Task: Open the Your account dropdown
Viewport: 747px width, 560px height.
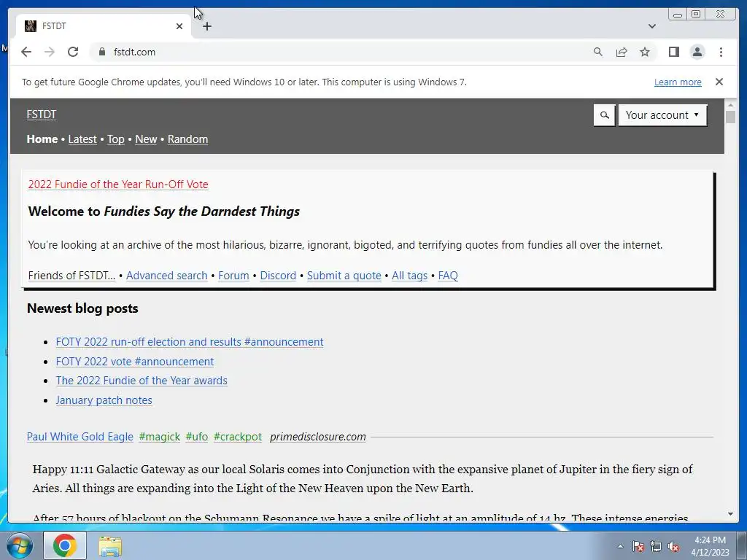Action: pos(662,115)
